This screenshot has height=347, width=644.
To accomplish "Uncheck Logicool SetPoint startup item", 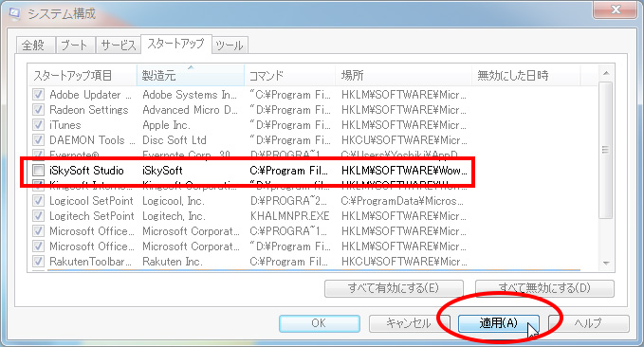I will coord(38,201).
